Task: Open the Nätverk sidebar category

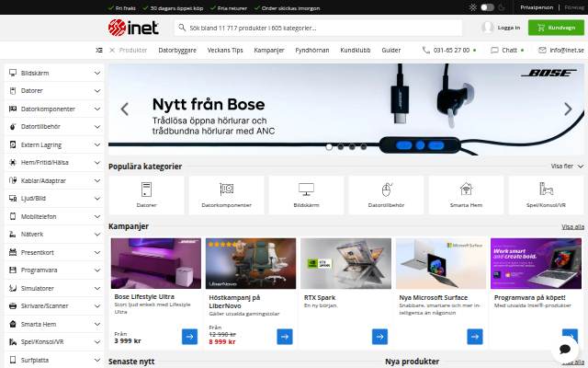Action: click(55, 235)
